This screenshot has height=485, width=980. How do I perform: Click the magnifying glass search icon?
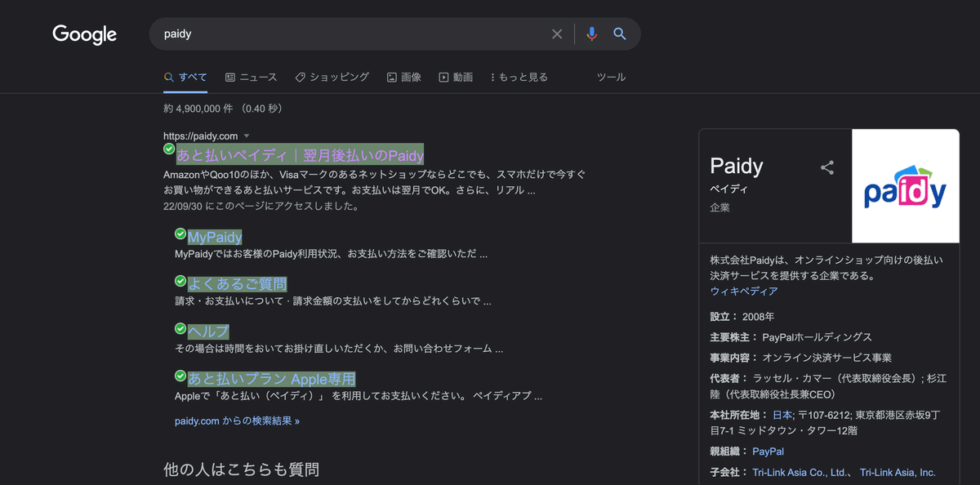(x=620, y=34)
